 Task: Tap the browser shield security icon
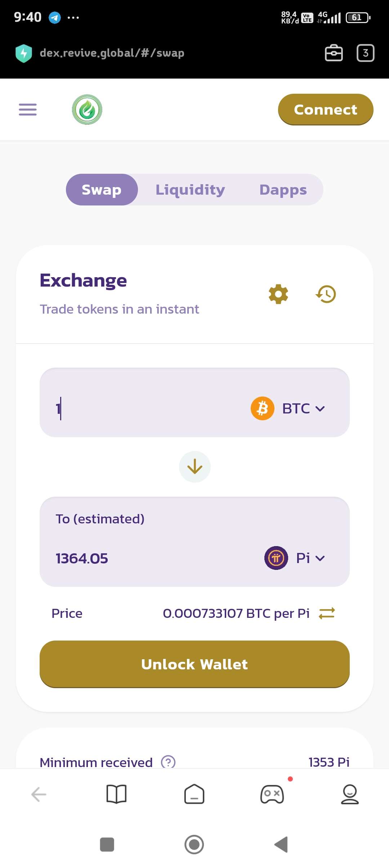pyautogui.click(x=24, y=53)
